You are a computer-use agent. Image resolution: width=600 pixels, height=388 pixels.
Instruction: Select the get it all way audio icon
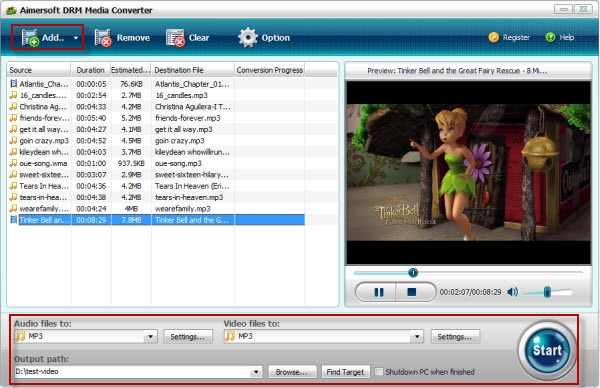point(14,129)
